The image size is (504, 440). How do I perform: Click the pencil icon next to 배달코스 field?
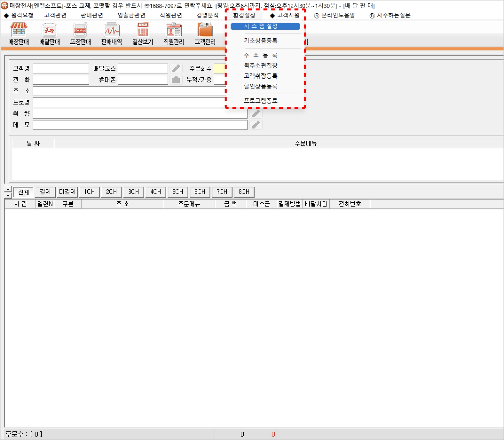176,68
